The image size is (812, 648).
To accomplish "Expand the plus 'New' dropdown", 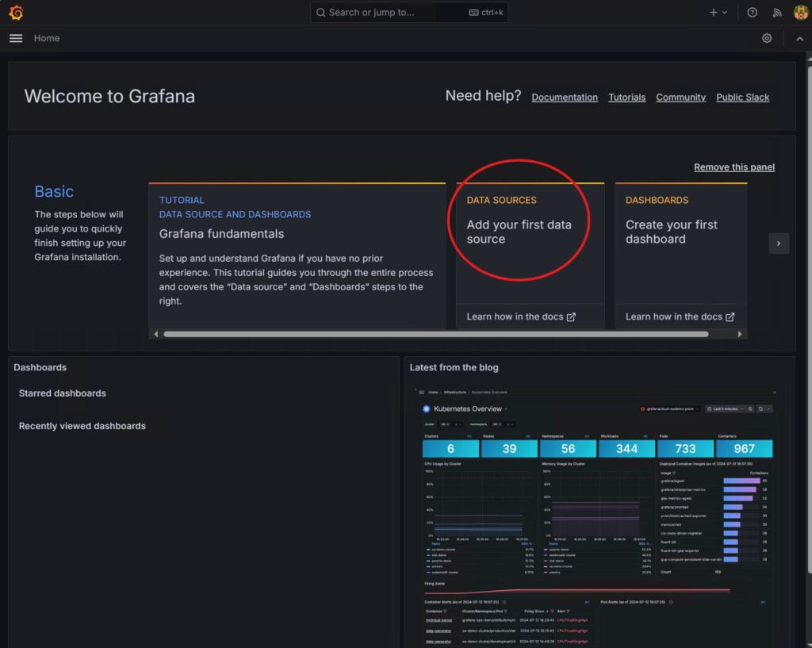I will point(718,13).
